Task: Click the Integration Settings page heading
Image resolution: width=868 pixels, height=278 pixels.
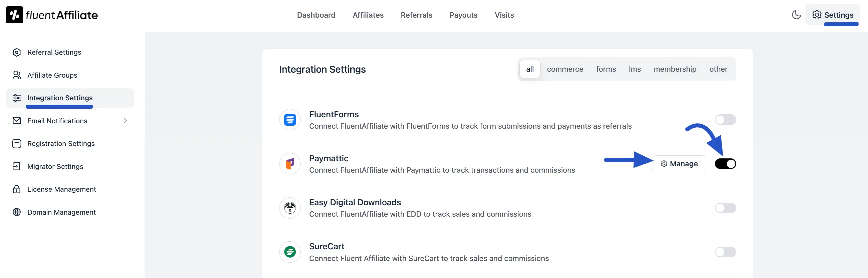Action: pos(323,69)
